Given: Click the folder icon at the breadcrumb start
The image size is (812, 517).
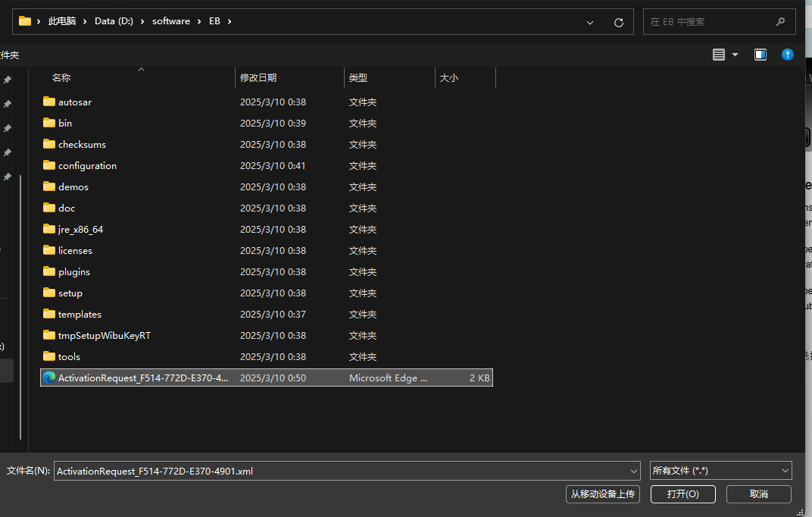Looking at the screenshot, I should [26, 20].
